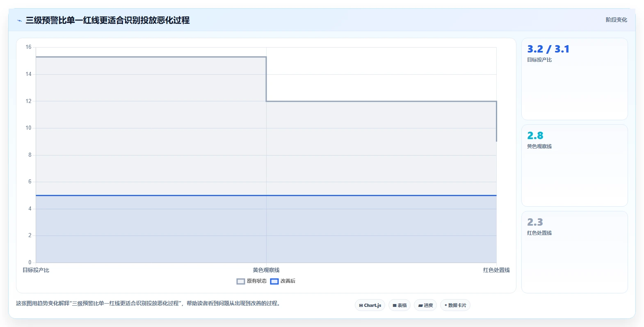Click the 黄色观察线 card label
This screenshot has height=327, width=644.
click(539, 146)
